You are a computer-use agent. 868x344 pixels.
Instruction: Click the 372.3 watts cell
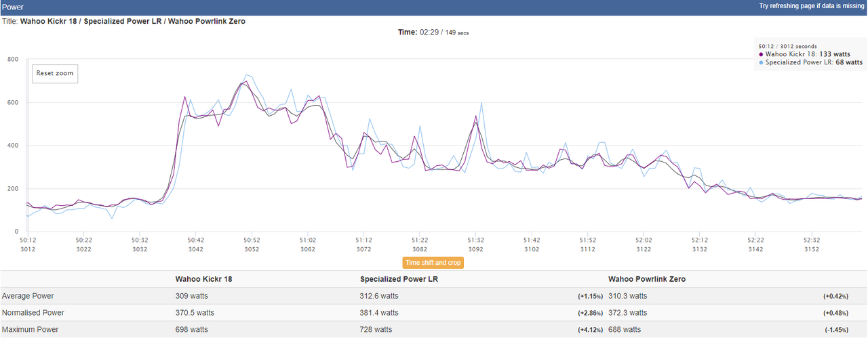point(628,313)
